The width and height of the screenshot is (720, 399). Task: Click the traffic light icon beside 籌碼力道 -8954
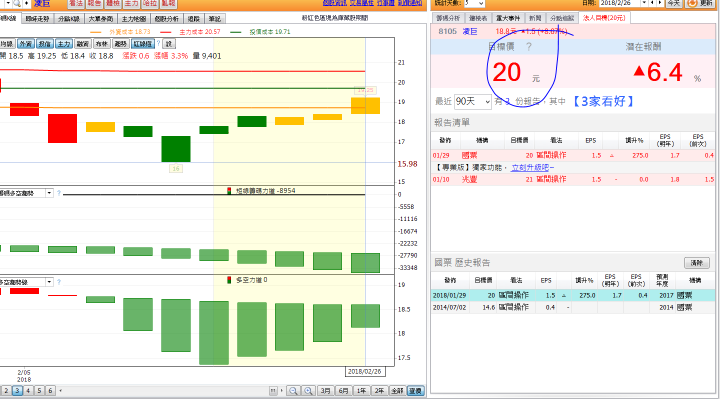(229, 191)
